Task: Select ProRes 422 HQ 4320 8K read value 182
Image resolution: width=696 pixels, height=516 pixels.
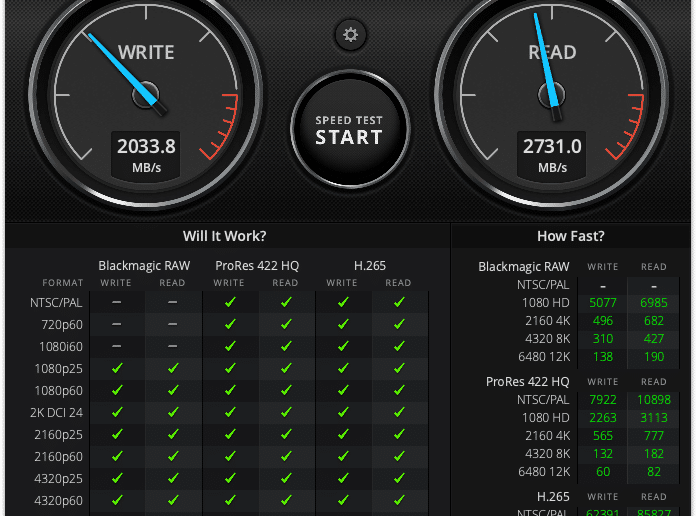Action: coord(654,454)
